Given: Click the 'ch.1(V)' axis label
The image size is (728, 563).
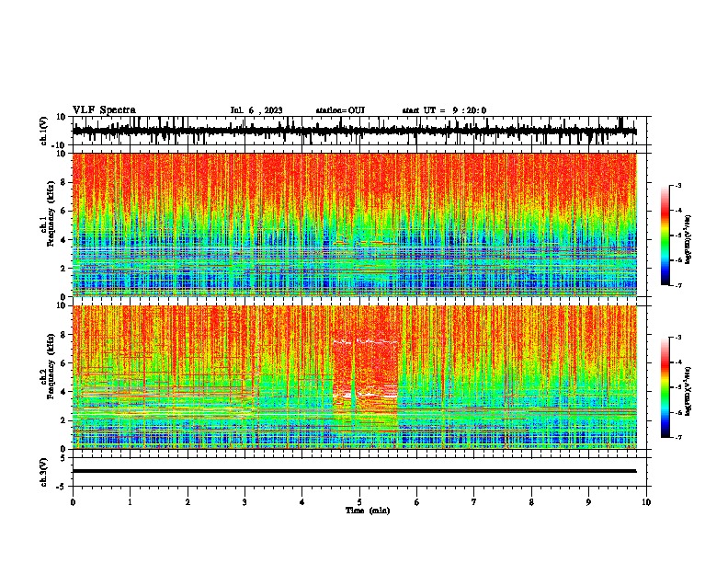Looking at the screenshot, I should coord(44,131).
